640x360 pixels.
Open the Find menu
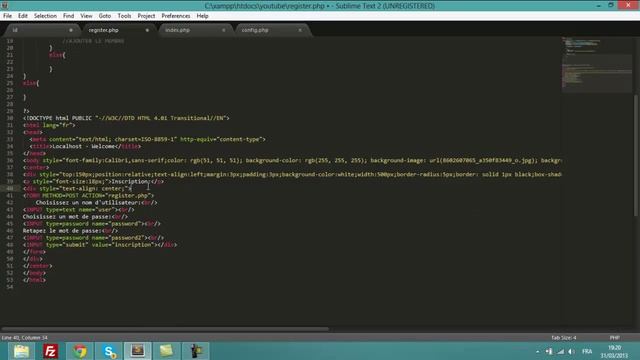pyautogui.click(x=68, y=16)
